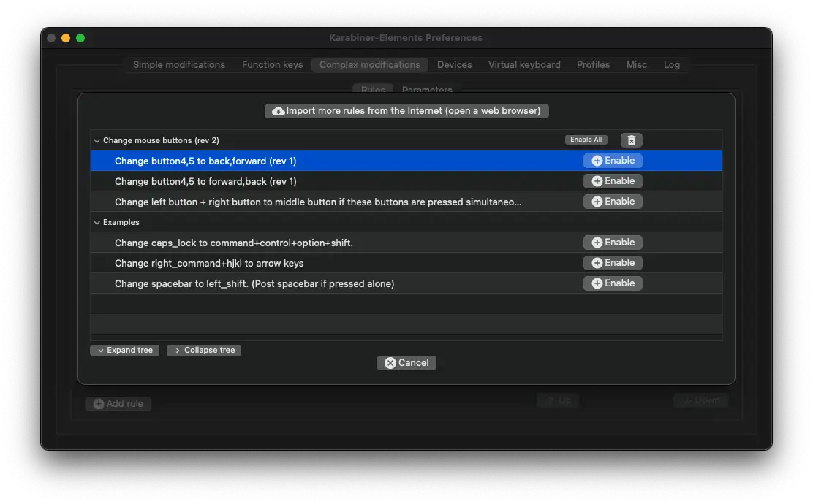Open the Virtual keyboard tab

pos(524,65)
